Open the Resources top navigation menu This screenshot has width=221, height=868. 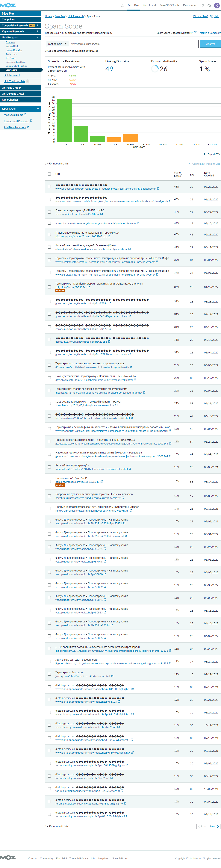coord(190,5)
